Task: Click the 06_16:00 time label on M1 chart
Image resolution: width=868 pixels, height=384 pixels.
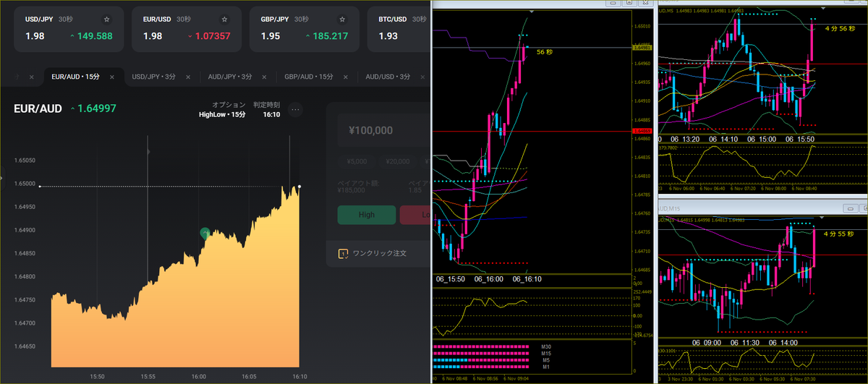Action: coord(488,278)
